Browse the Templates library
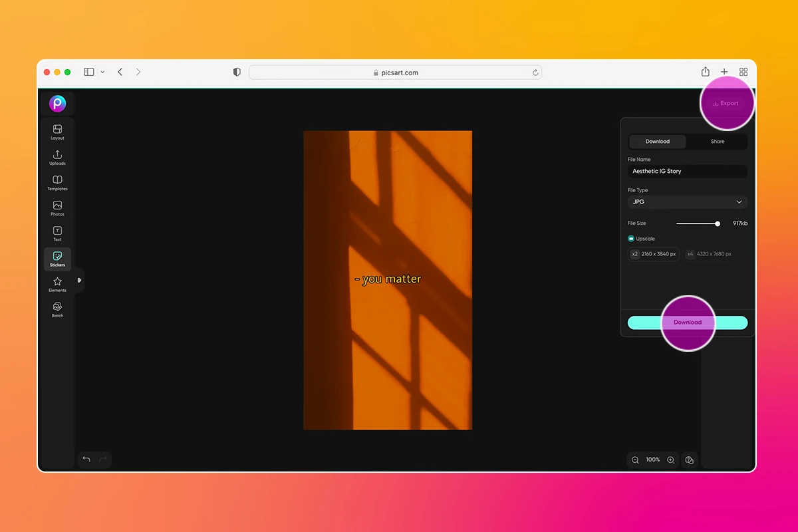Image resolution: width=798 pixels, height=532 pixels. point(57,182)
